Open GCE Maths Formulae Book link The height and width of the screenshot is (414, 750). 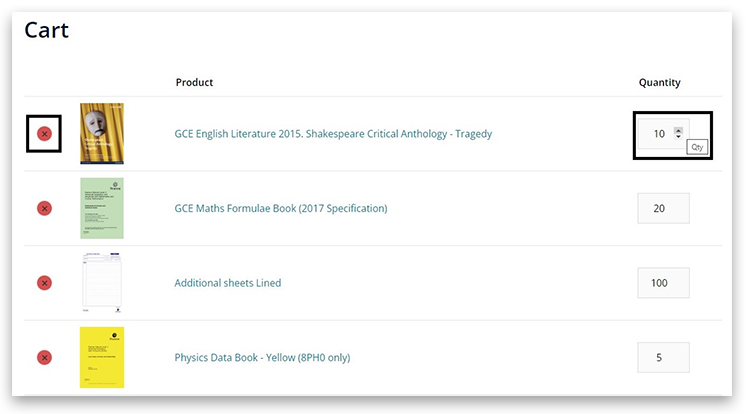tap(280, 208)
